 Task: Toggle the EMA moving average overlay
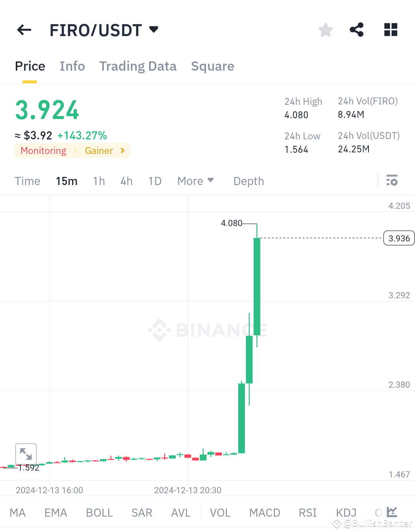[x=55, y=512]
